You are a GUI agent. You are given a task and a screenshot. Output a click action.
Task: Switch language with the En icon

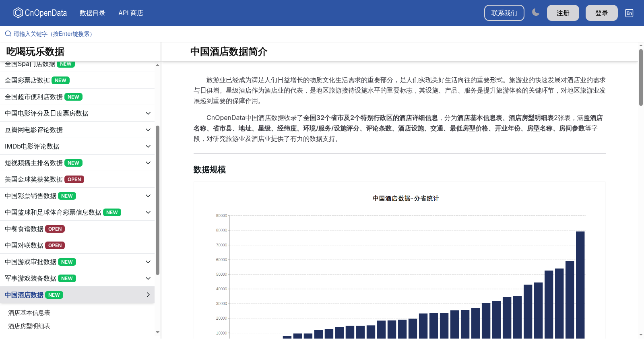(629, 13)
